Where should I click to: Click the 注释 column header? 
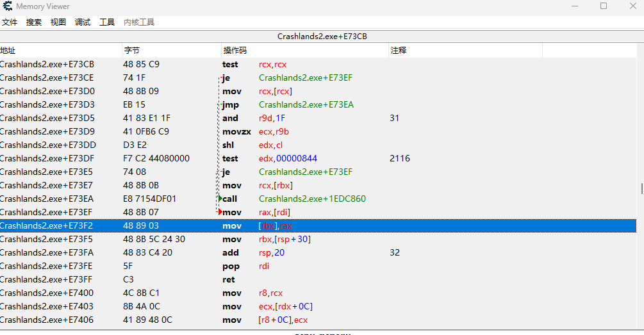click(x=465, y=51)
